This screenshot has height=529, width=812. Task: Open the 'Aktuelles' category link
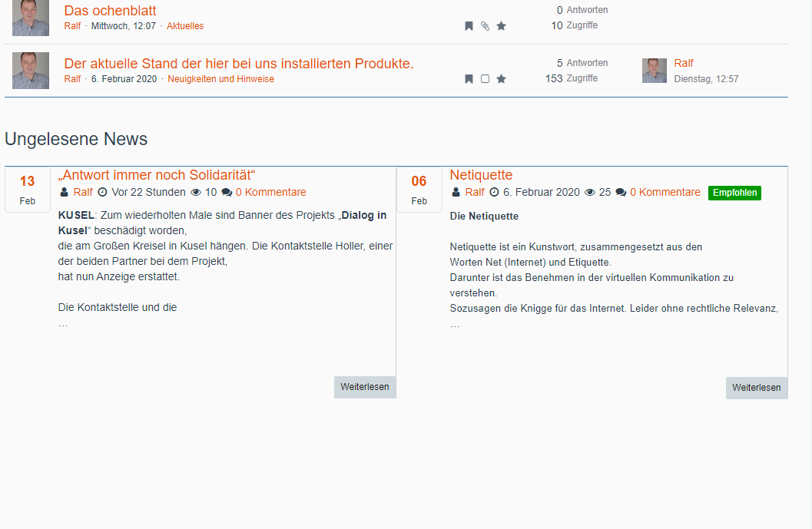pyautogui.click(x=185, y=26)
